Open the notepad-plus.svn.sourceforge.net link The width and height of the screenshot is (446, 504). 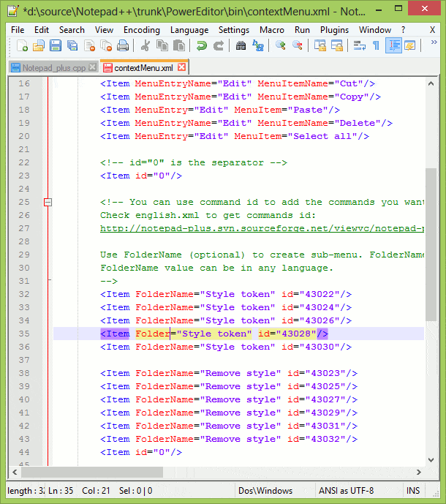tap(262, 228)
